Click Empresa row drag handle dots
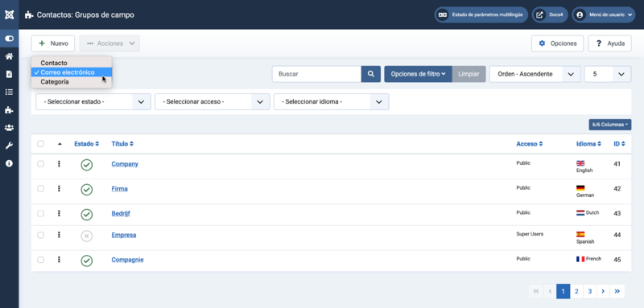644x308 pixels. point(59,235)
